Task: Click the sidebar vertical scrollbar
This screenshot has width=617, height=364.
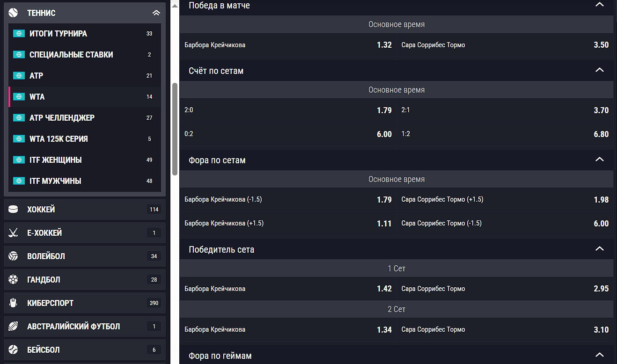Action: [175, 129]
